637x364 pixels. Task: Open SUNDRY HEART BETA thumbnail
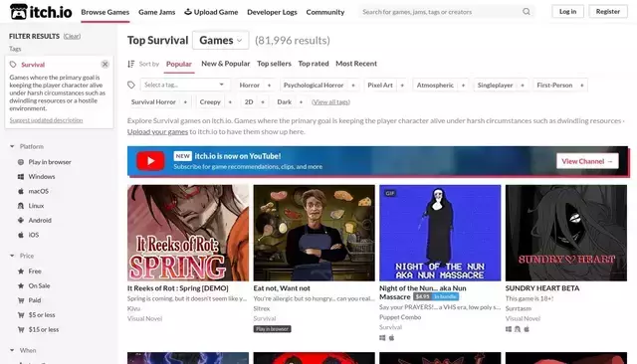tap(566, 233)
